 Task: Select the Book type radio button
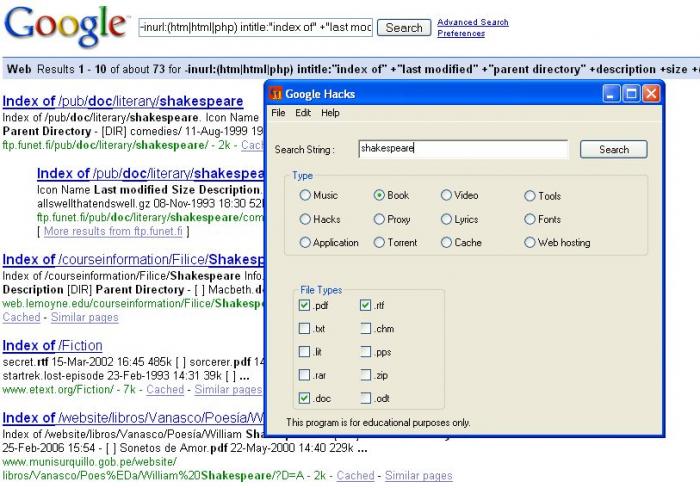379,195
